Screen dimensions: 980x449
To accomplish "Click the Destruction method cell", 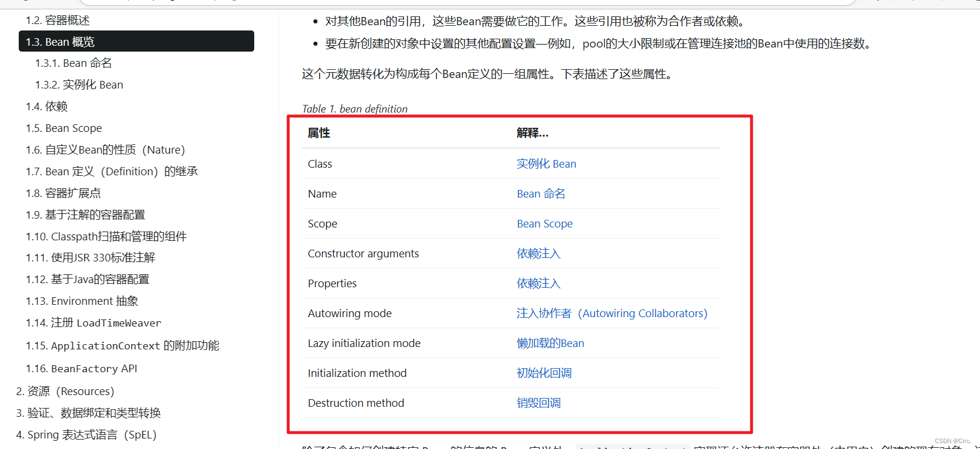I will (x=356, y=403).
